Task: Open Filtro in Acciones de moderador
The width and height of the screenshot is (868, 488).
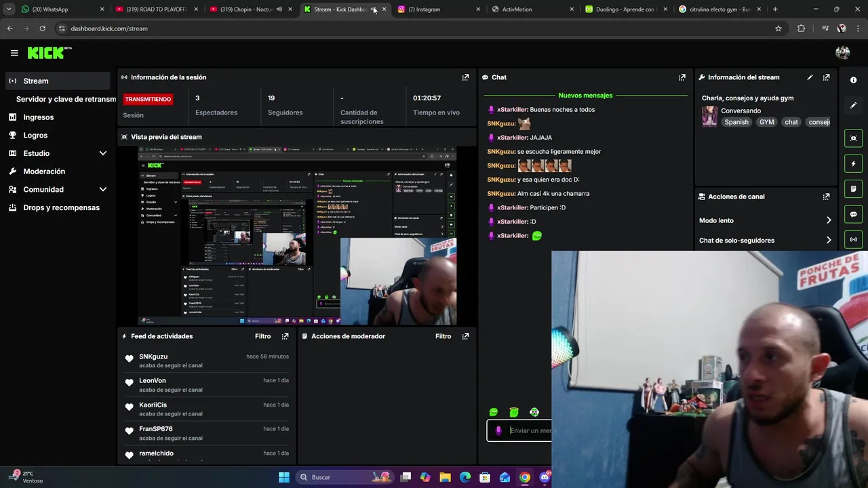Action: [443, 336]
